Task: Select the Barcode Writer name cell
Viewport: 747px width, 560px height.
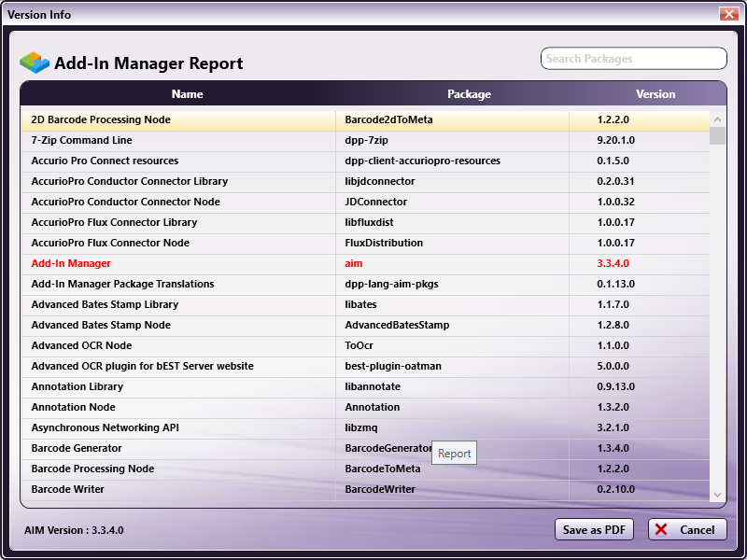Action: pyautogui.click(x=178, y=489)
